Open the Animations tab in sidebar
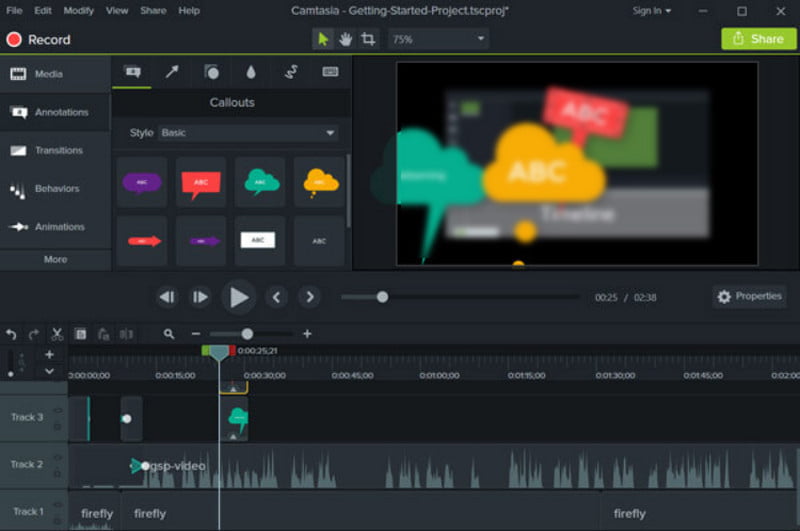800x531 pixels. coord(55,227)
